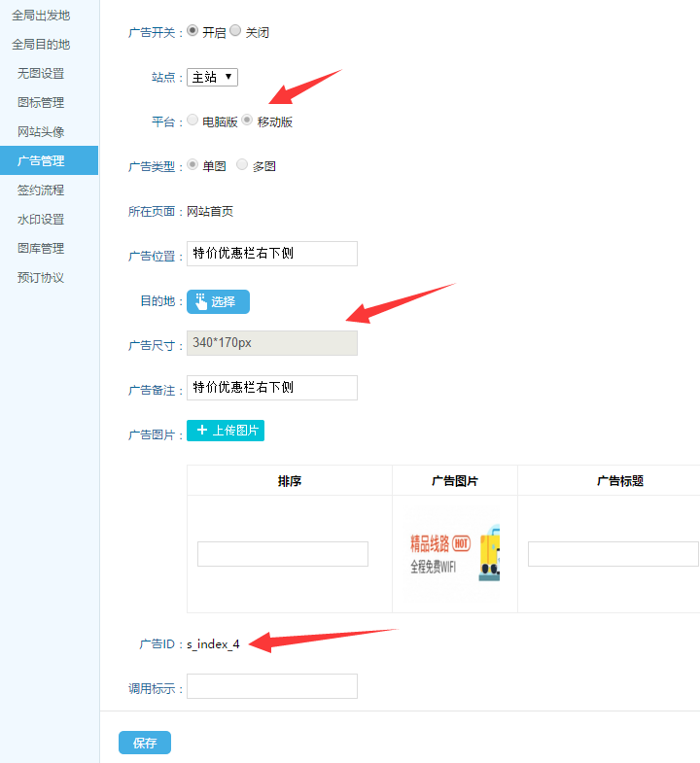
Task: Select 多图 ad type radio
Action: [242, 165]
